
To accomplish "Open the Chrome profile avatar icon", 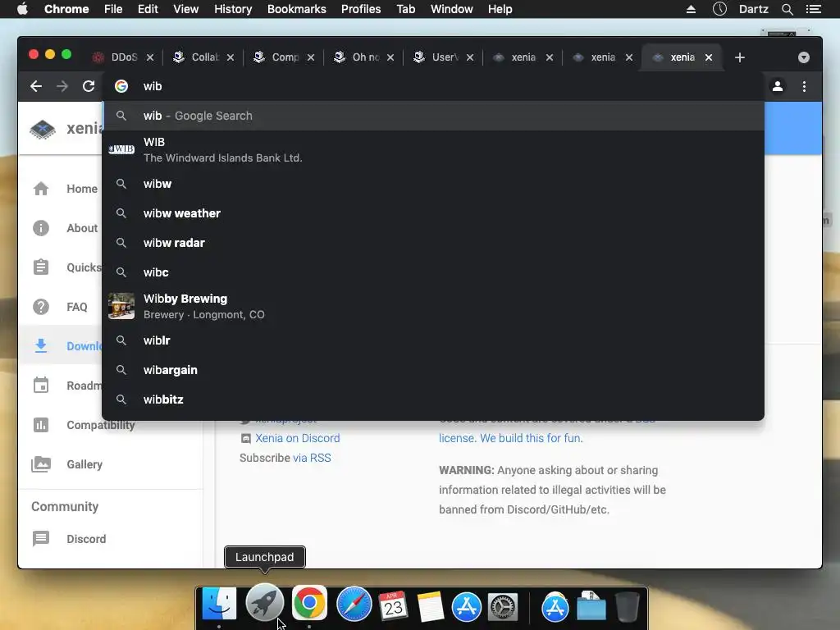I will tap(778, 86).
